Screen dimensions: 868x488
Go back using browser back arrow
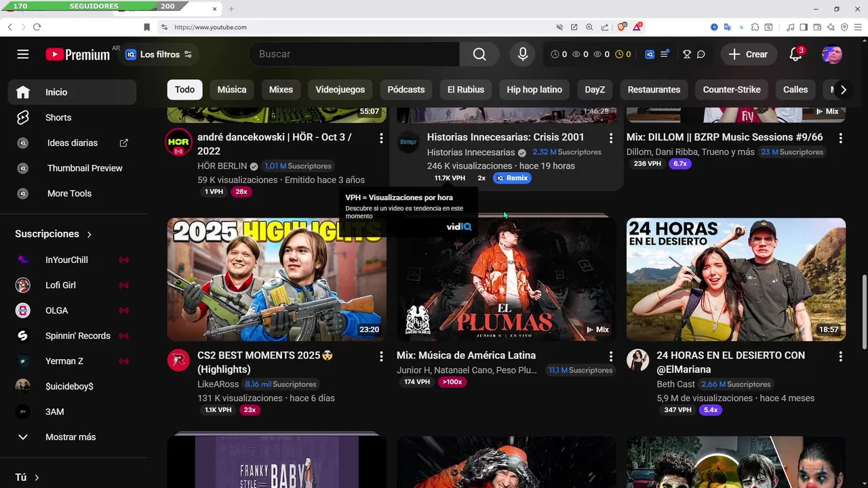pyautogui.click(x=10, y=27)
